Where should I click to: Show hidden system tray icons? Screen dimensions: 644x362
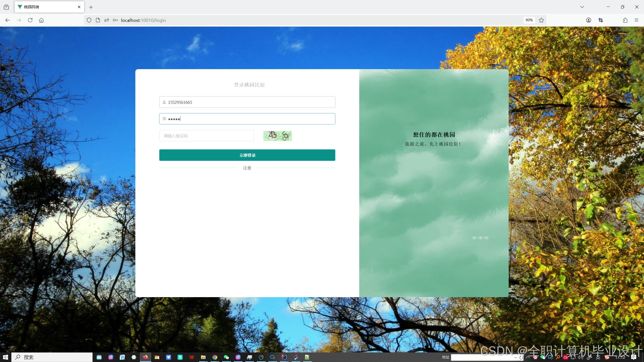point(528,357)
